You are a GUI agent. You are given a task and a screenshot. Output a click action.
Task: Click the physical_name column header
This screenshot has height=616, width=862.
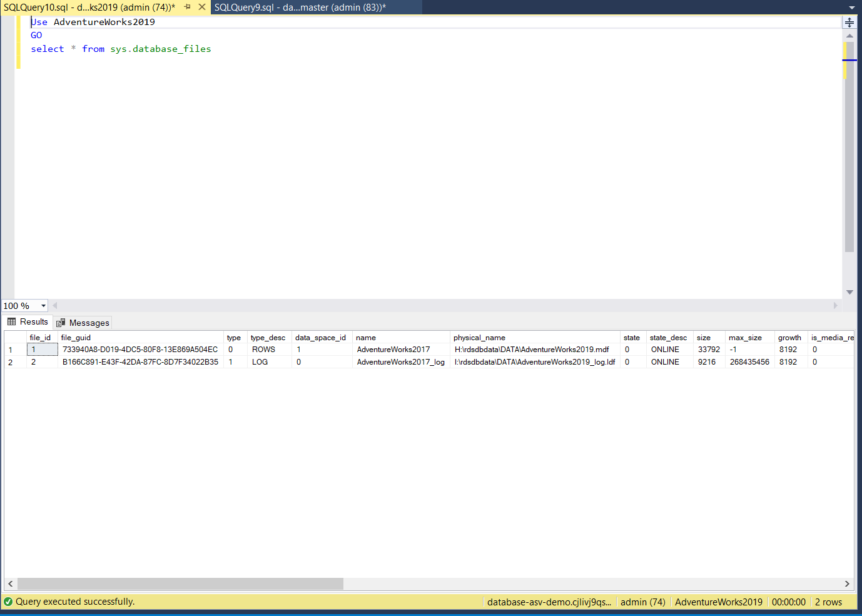[479, 338]
